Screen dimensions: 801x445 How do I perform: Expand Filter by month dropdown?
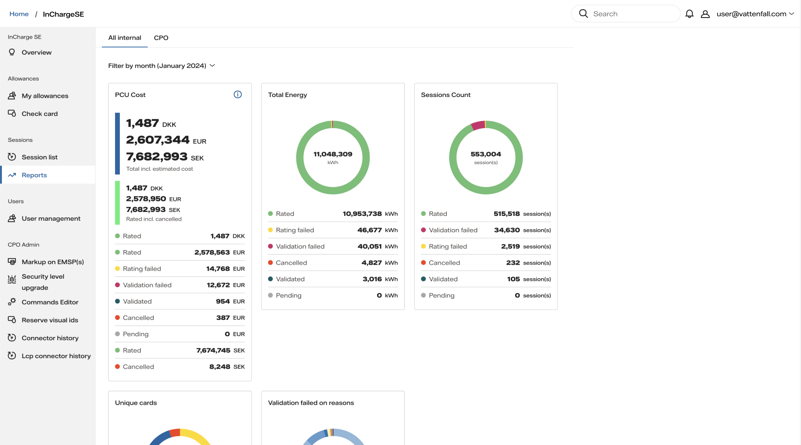[161, 65]
